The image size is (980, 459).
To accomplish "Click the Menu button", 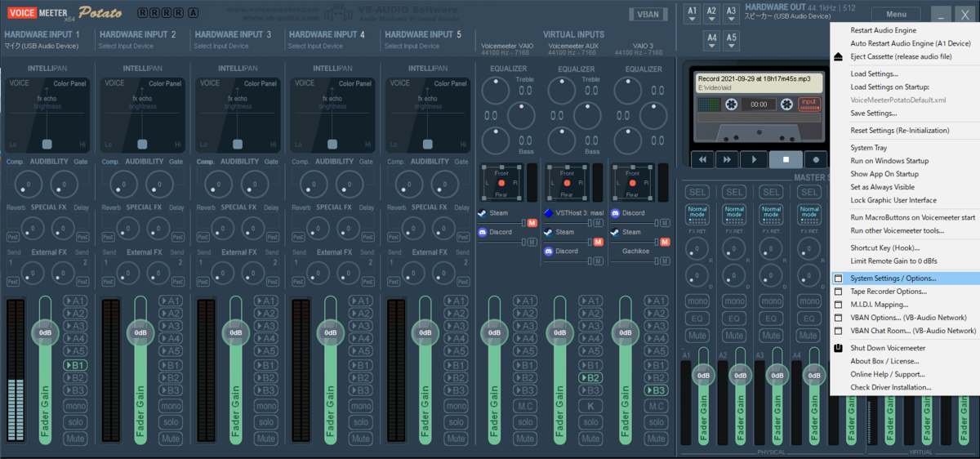I will 896,14.
